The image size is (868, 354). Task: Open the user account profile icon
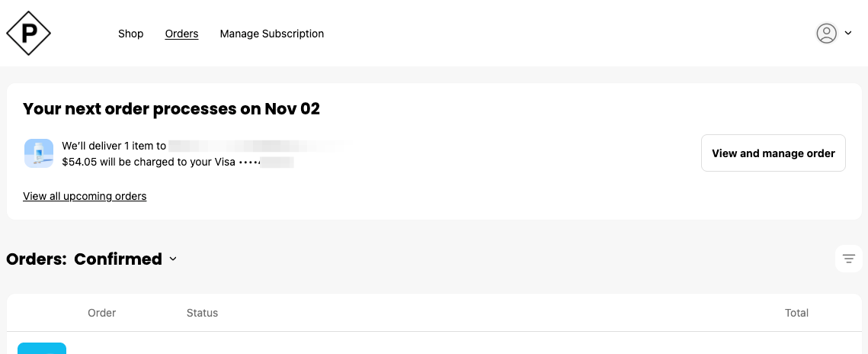coord(826,34)
